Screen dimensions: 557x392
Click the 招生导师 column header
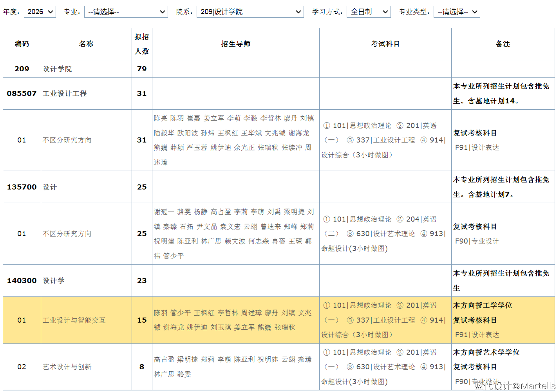click(x=235, y=44)
